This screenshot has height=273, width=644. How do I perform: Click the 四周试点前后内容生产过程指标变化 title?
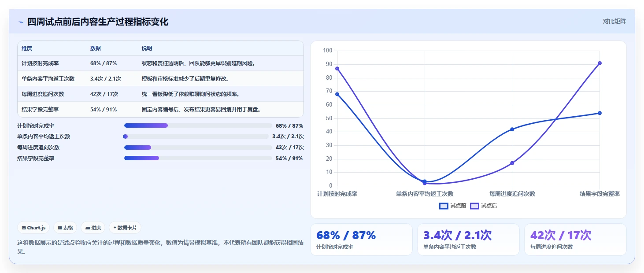(98, 22)
